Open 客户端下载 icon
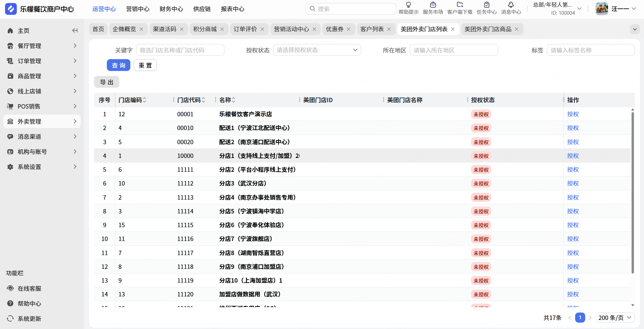The height and width of the screenshot is (329, 644). click(460, 5)
